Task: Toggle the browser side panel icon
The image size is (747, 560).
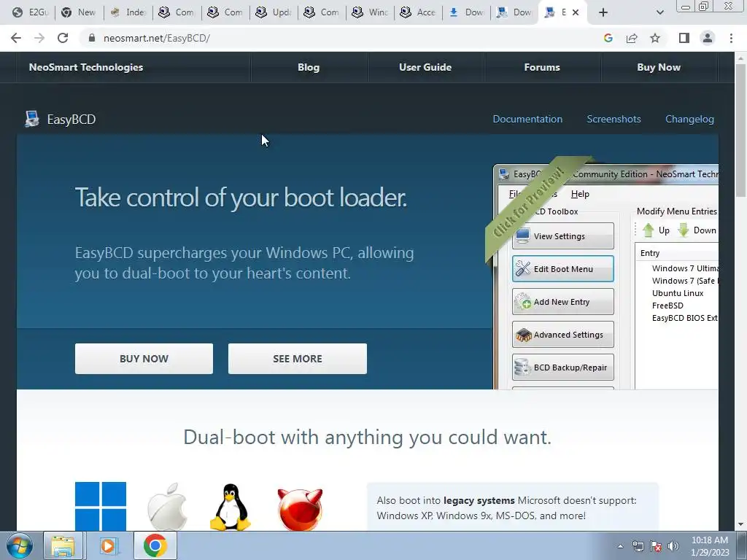Action: (684, 38)
